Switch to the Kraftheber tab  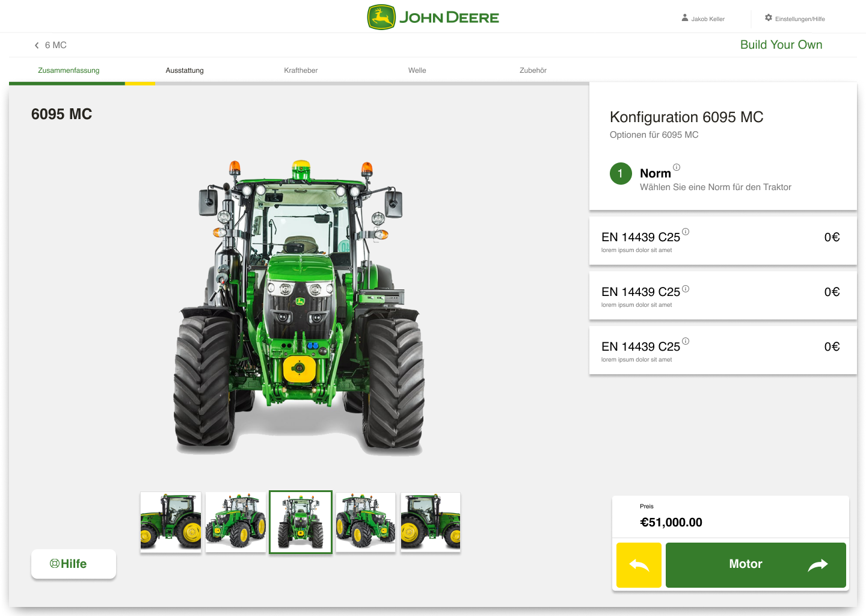(301, 70)
